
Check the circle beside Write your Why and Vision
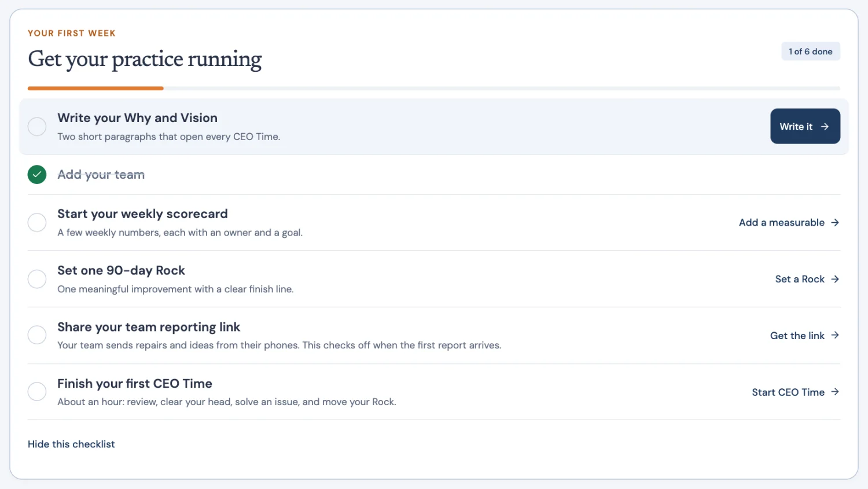pos(37,126)
